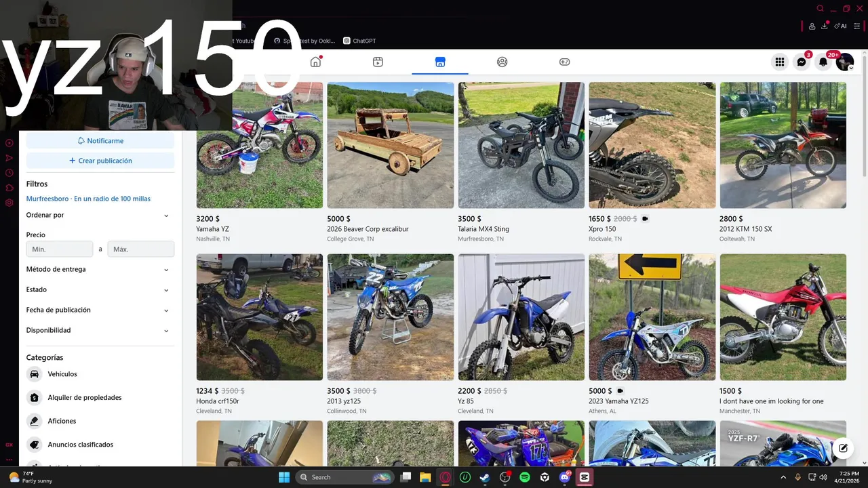
Task: Click the new message compose icon
Action: pyautogui.click(x=843, y=448)
